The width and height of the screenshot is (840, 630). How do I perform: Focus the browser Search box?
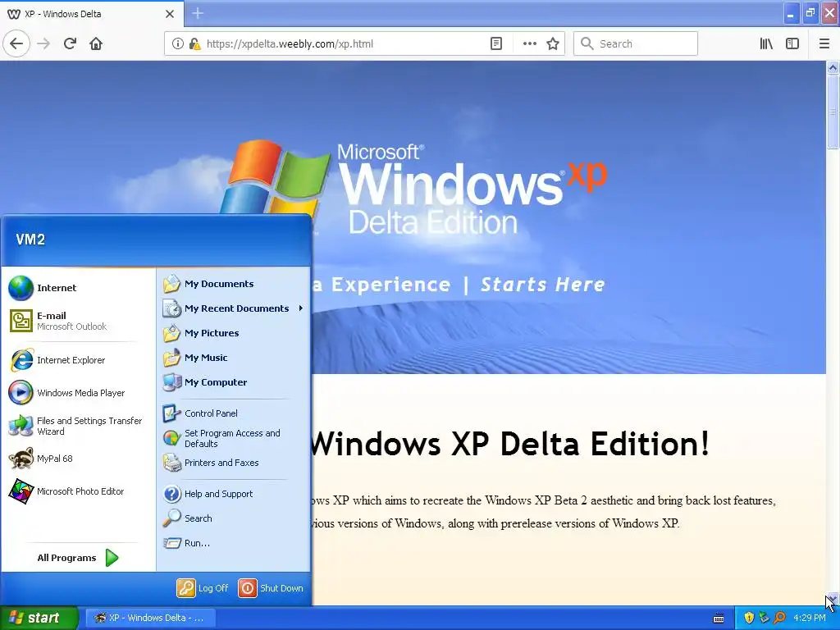pyautogui.click(x=636, y=43)
